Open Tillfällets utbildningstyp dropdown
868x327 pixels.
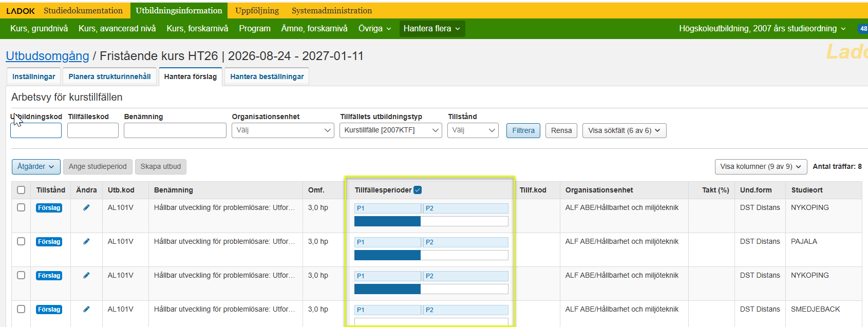391,130
